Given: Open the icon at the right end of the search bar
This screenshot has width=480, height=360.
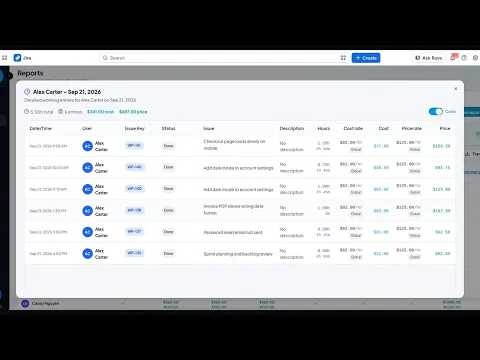Looking at the screenshot, I should 343,58.
